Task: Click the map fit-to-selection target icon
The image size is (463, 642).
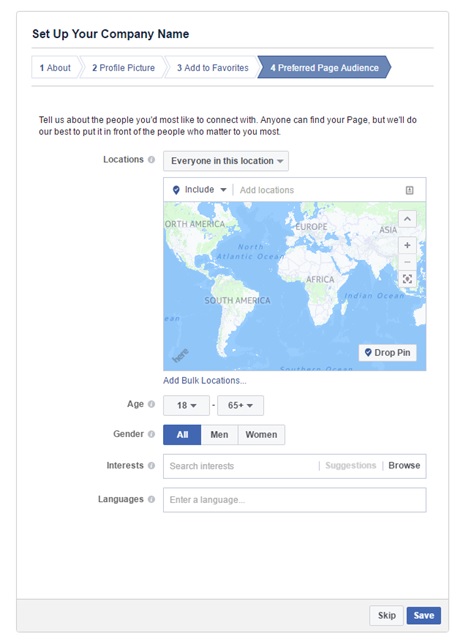Action: click(x=407, y=279)
